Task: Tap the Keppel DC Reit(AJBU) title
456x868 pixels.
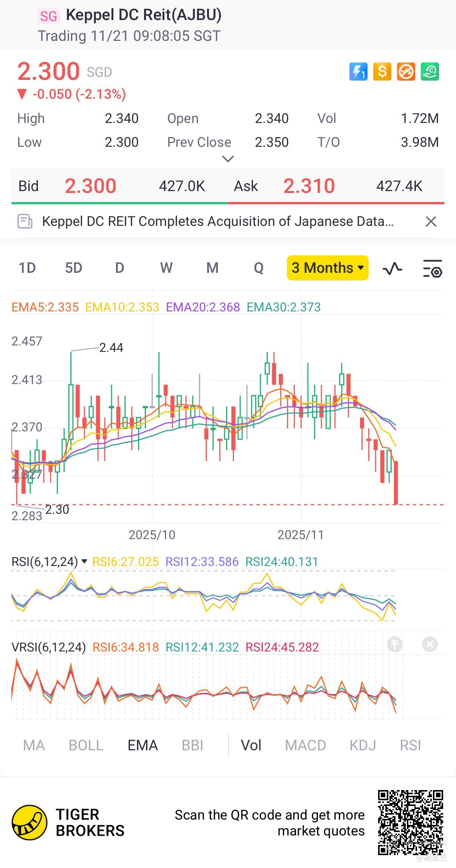Action: pos(144,15)
